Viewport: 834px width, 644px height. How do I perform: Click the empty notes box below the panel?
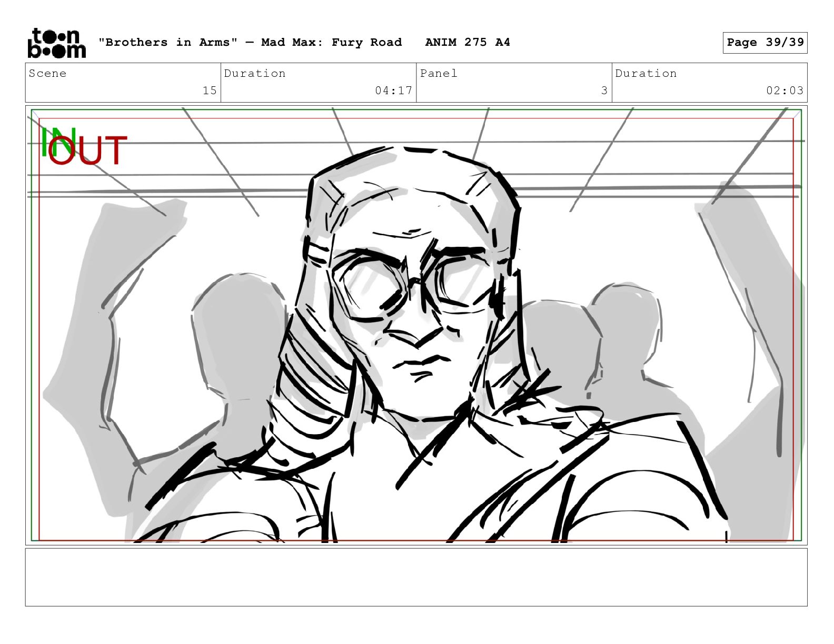pos(416,577)
